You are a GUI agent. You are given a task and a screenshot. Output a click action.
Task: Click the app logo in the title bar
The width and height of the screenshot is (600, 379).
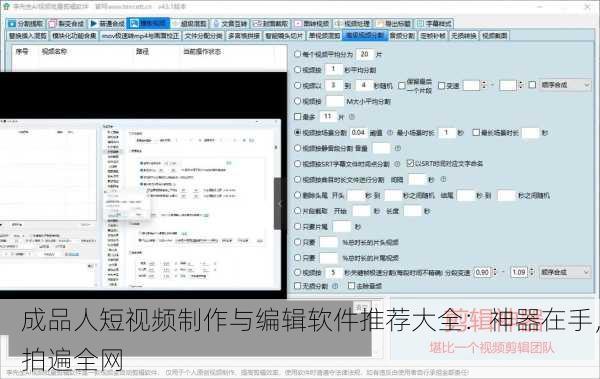point(6,7)
